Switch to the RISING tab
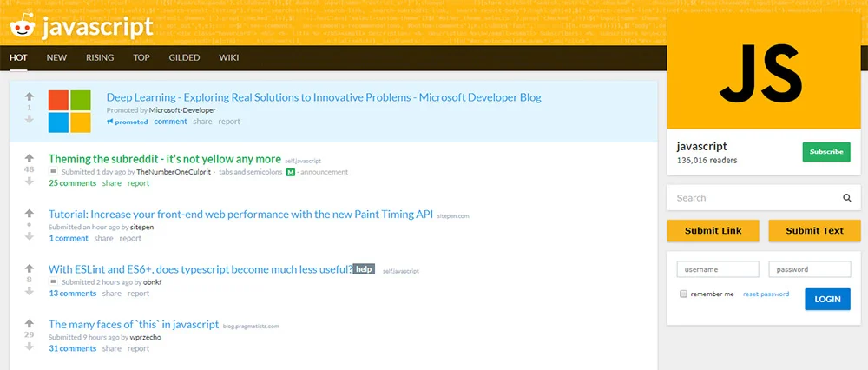868x370 pixels. [100, 57]
